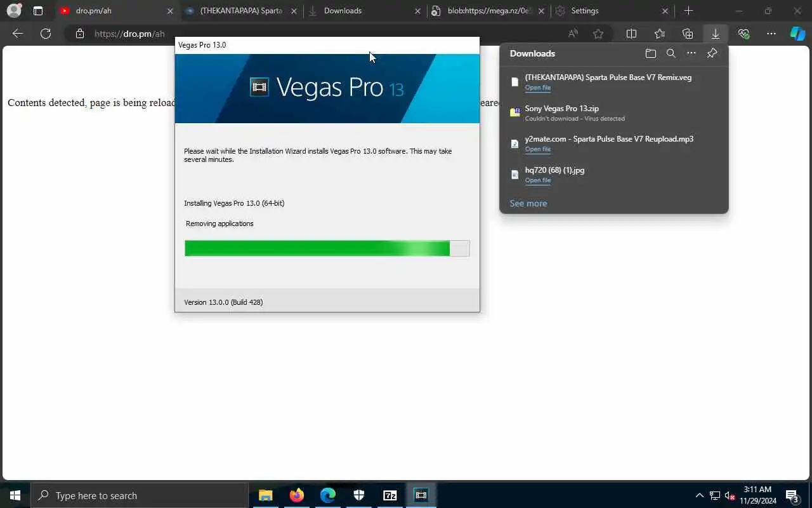This screenshot has height=508, width=812.
Task: Open Microsoft Edge from taskbar
Action: pos(327,495)
